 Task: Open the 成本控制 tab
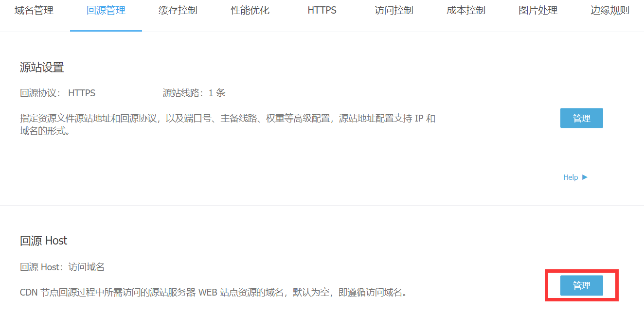466,11
